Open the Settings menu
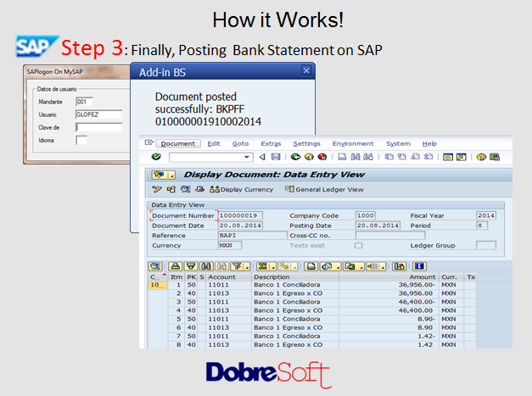Screen dimensions: 532x396 pyautogui.click(x=306, y=144)
